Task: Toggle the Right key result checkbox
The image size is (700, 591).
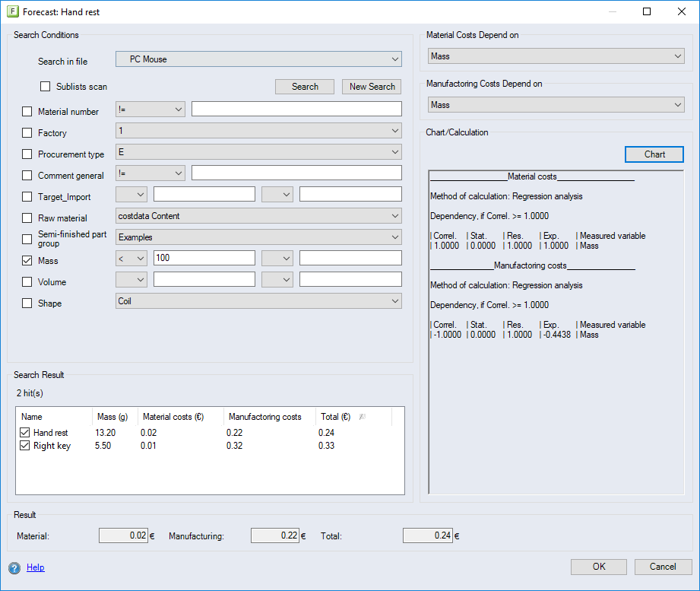Action: point(25,446)
